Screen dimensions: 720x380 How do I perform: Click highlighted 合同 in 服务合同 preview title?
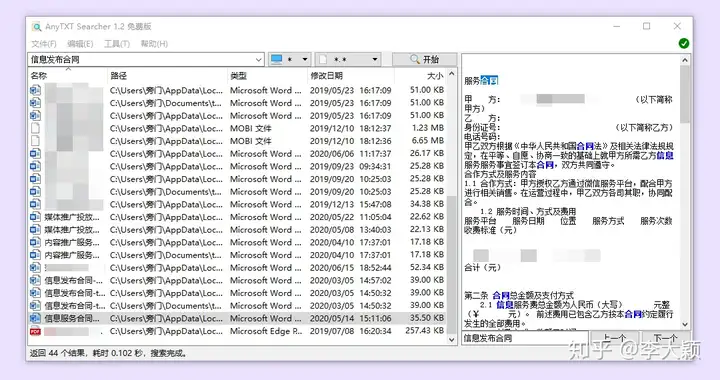(x=489, y=81)
